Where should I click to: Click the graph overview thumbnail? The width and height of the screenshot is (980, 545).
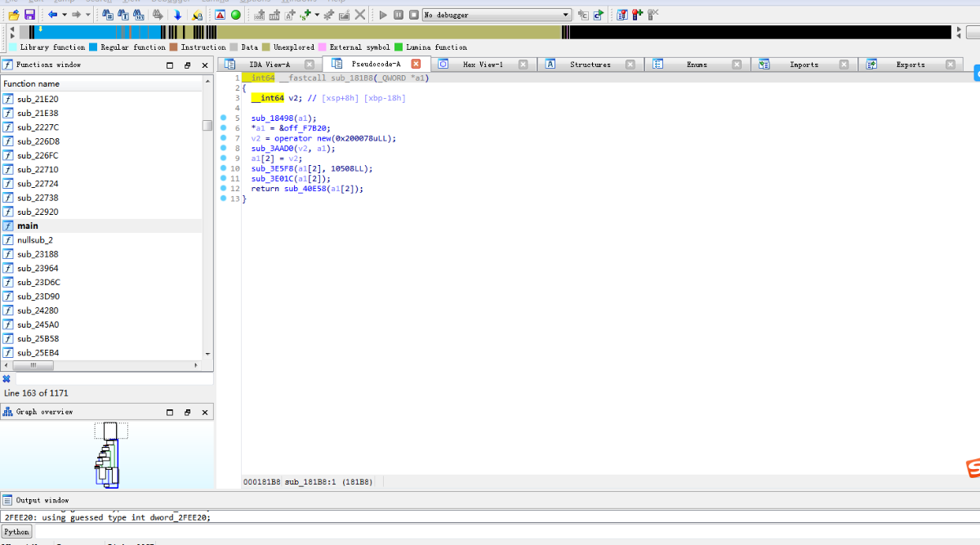[109, 455]
